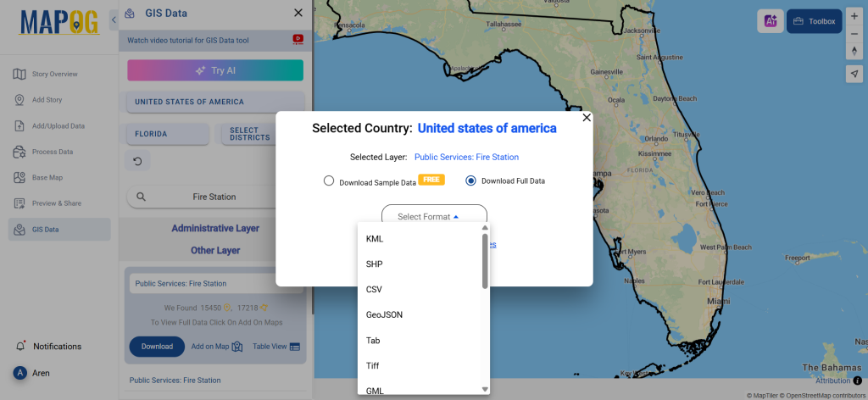This screenshot has height=400, width=868.
Task: Select Download Sample Data radio button
Action: (329, 181)
